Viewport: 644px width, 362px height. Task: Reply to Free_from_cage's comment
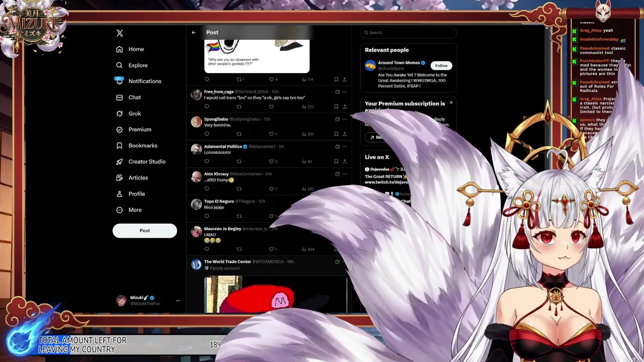click(207, 107)
